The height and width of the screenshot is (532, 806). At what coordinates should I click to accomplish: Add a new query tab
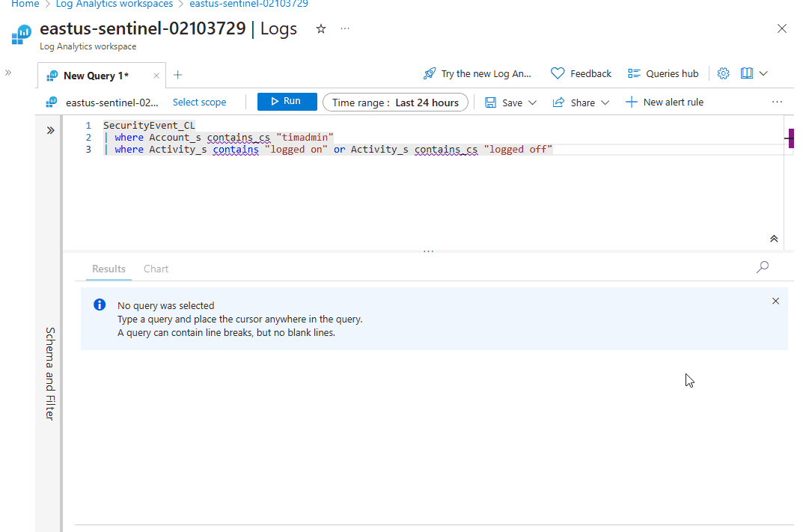[x=178, y=75]
